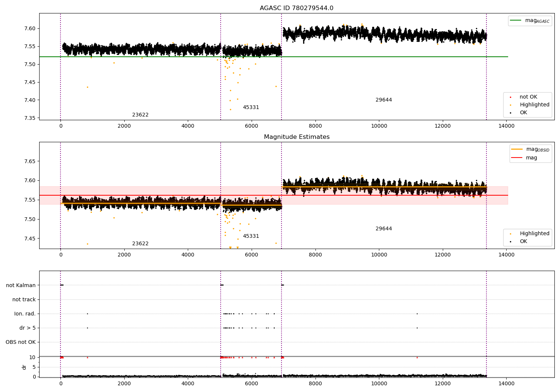The width and height of the screenshot is (560, 392).
Task: Click obsid 45331 annotation in AGASC ID plot
Action: point(251,108)
